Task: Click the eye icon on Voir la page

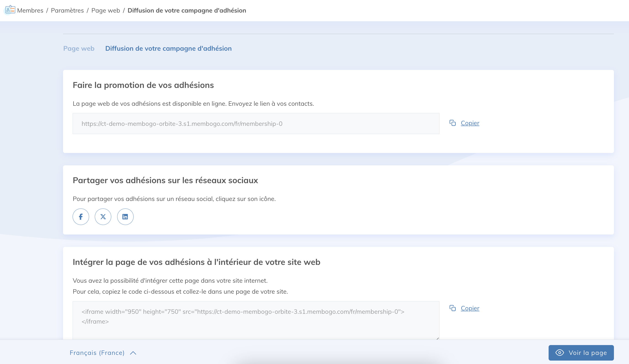Action: 559,353
